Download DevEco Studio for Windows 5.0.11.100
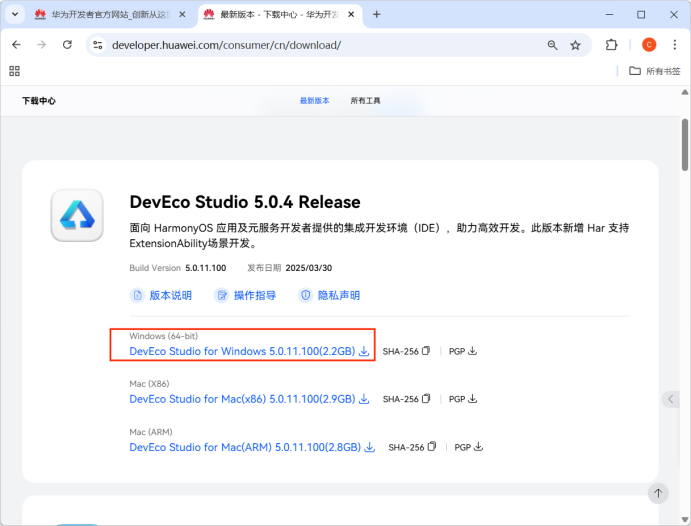The image size is (691, 526). click(249, 351)
